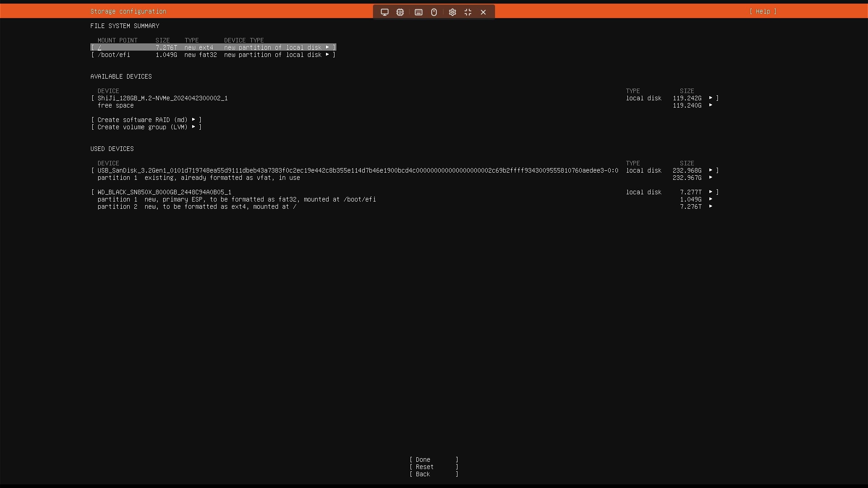Click the mouse icon in toolbar

tap(434, 12)
